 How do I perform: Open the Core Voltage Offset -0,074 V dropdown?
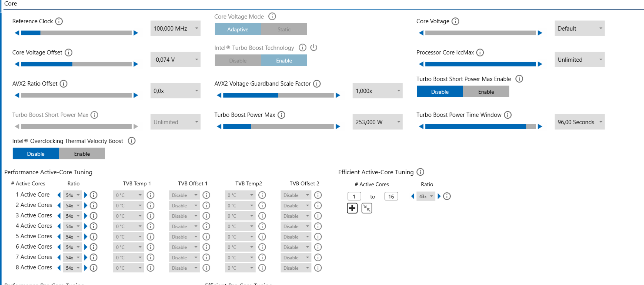pyautogui.click(x=175, y=60)
